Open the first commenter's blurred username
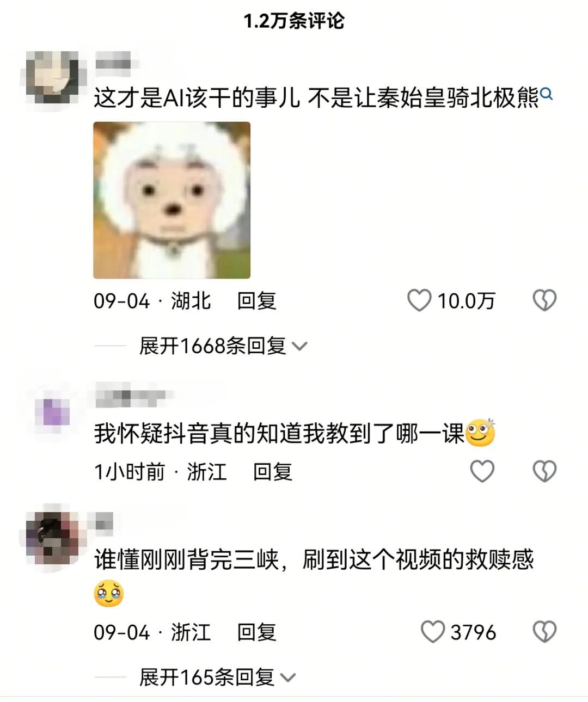The width and height of the screenshot is (588, 702). click(x=114, y=60)
